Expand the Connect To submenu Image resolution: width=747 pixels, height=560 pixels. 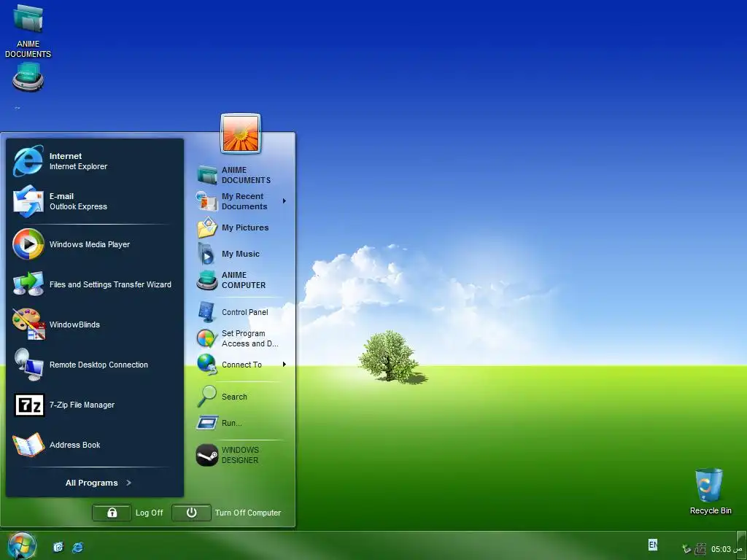pos(242,365)
